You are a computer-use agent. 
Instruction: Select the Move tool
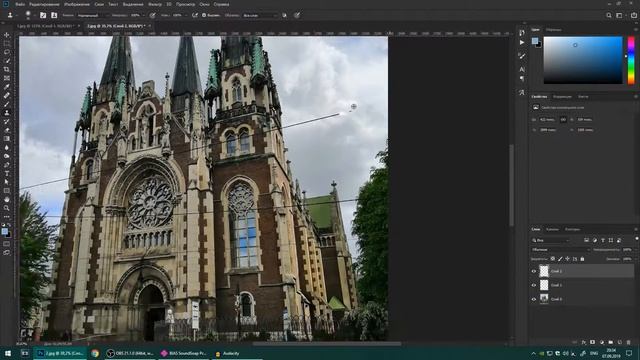point(7,35)
